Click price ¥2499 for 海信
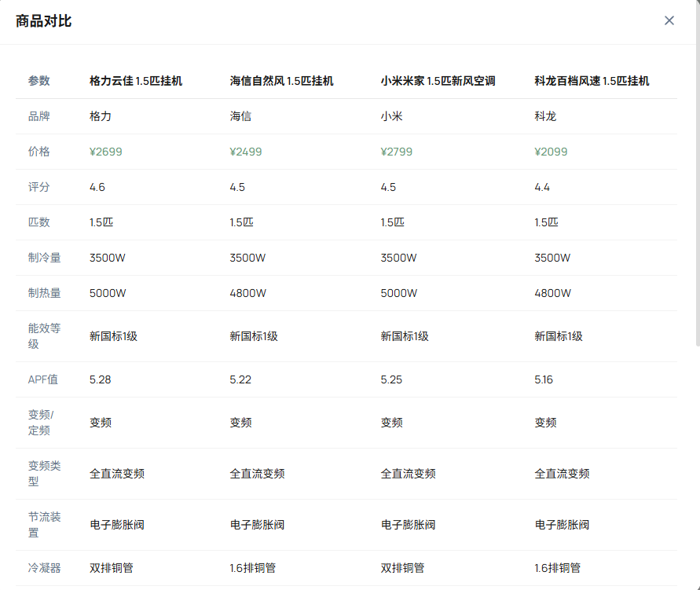700x590 pixels. point(246,152)
